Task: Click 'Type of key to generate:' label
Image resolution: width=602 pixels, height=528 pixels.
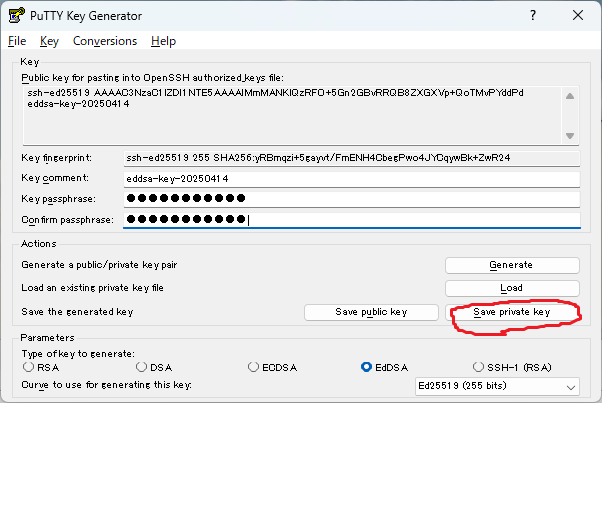Action: tap(78, 354)
